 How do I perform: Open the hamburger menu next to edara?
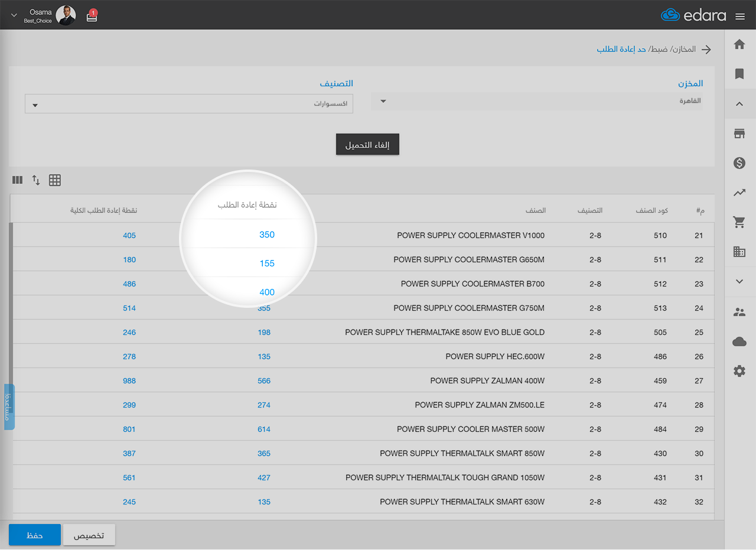(x=740, y=17)
